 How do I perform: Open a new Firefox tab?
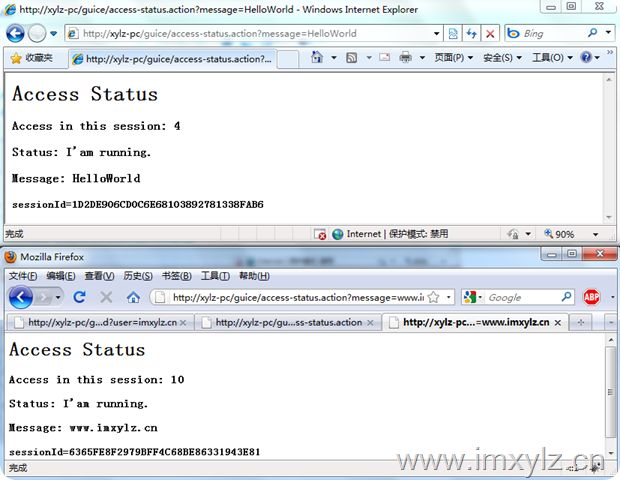(x=581, y=323)
